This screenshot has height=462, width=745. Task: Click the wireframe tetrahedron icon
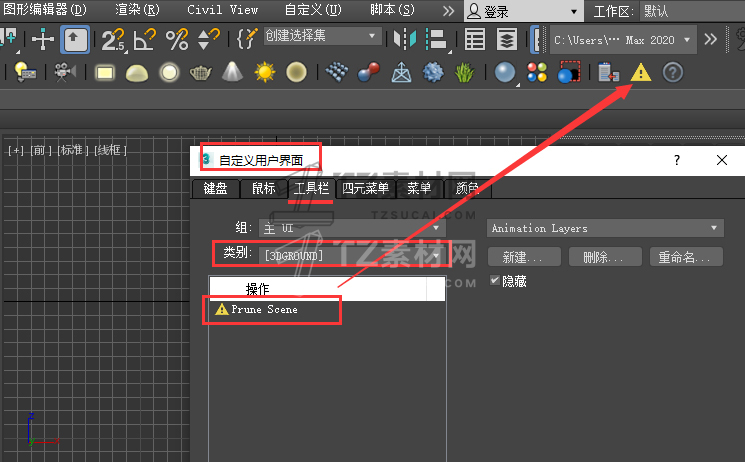click(x=401, y=73)
